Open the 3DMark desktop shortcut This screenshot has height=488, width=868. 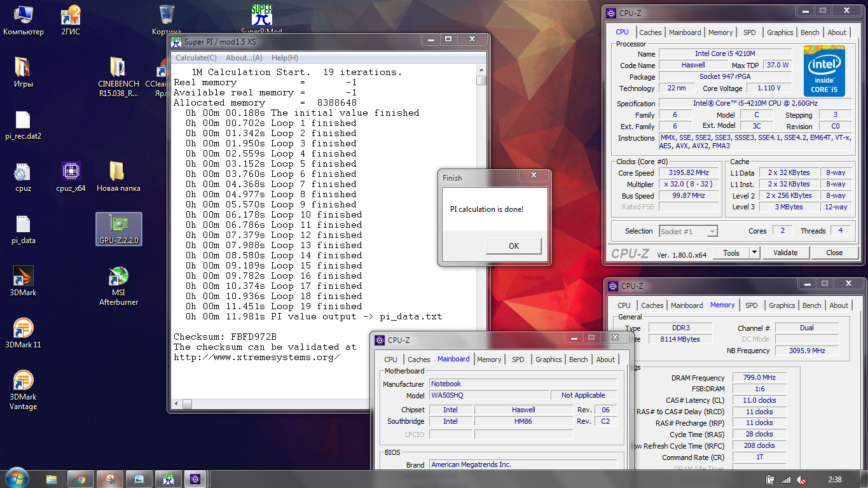tap(23, 281)
